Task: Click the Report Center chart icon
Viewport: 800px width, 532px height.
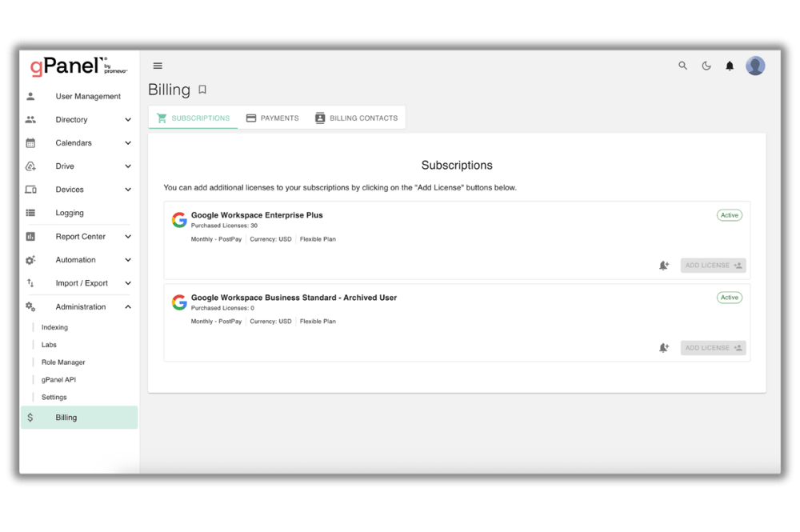Action: click(x=30, y=237)
